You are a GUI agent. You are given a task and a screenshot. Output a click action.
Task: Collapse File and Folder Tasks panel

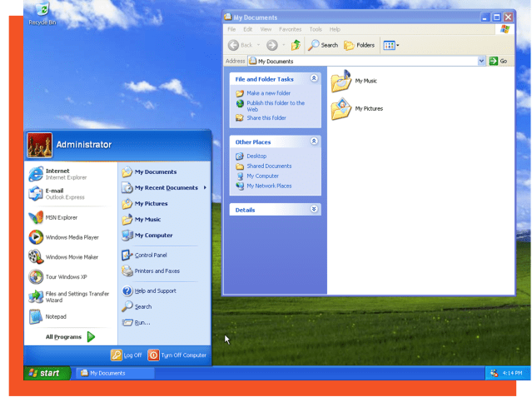(x=314, y=78)
